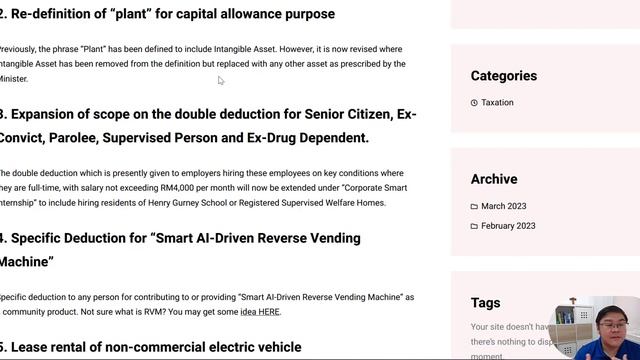
Task: Click the paragraph mentioning Intangible Asset
Action: coord(203,64)
